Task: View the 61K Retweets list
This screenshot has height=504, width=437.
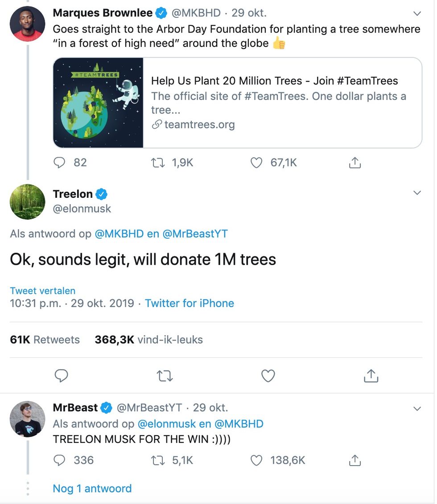Action: pyautogui.click(x=45, y=340)
